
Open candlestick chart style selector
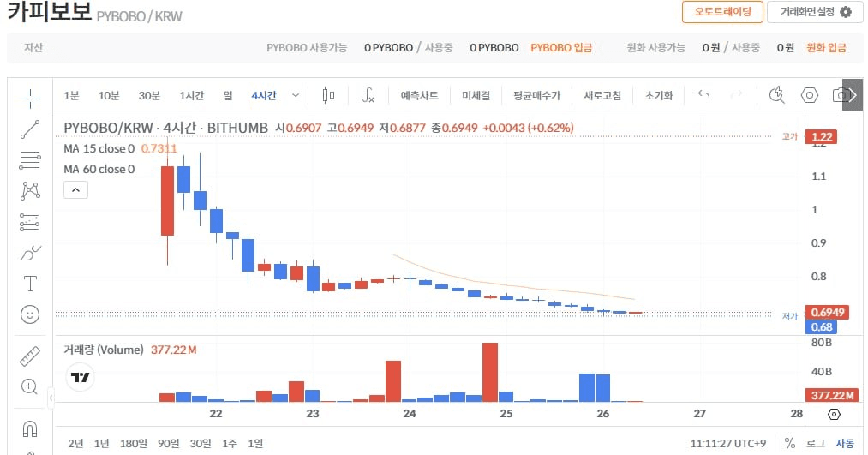pyautogui.click(x=328, y=95)
